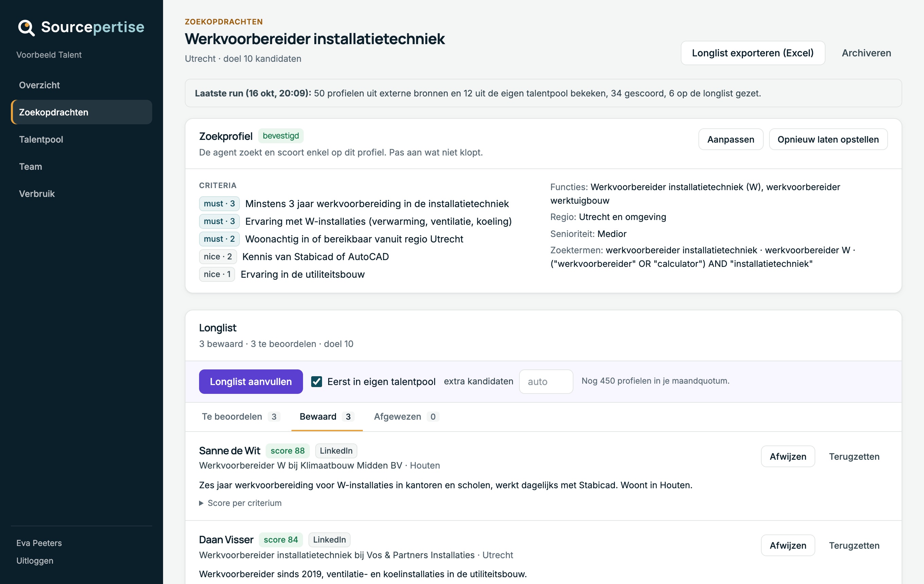Click criterion "Minstens 3 jaar werkvoorbereiding in de installatietechniek"

(377, 204)
